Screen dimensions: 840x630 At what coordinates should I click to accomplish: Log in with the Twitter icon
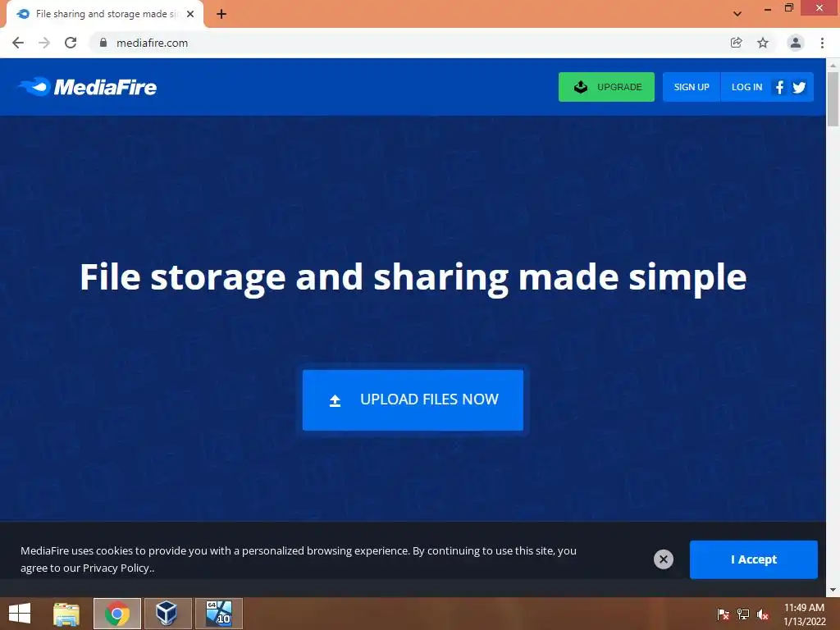(799, 87)
